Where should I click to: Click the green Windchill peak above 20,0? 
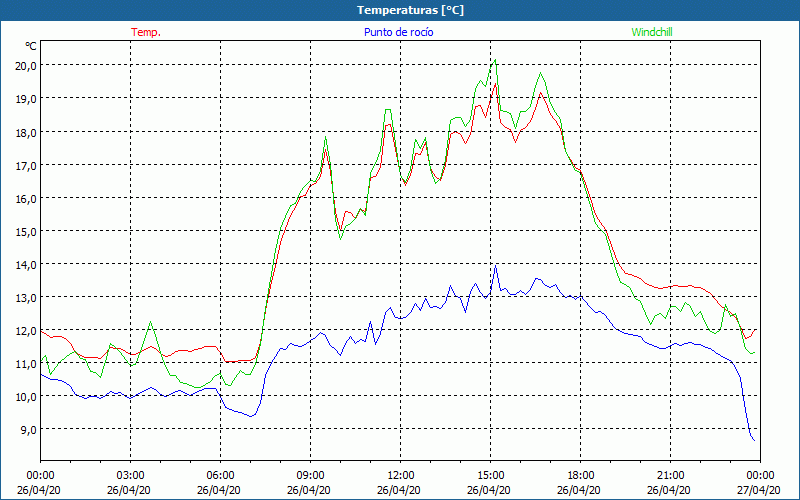point(495,60)
